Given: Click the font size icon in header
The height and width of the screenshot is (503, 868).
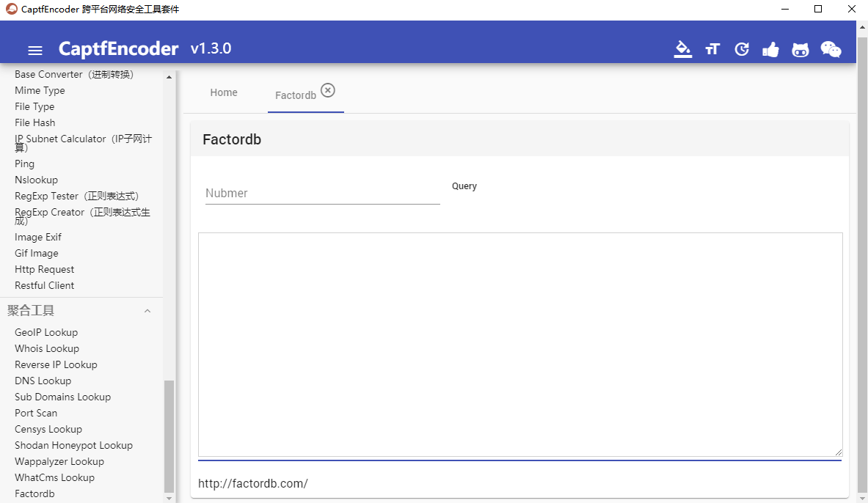Looking at the screenshot, I should coord(712,49).
